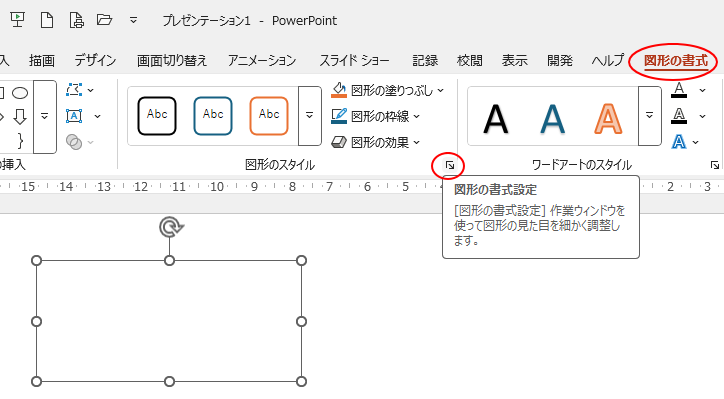Select the 記録 tab

(x=425, y=60)
